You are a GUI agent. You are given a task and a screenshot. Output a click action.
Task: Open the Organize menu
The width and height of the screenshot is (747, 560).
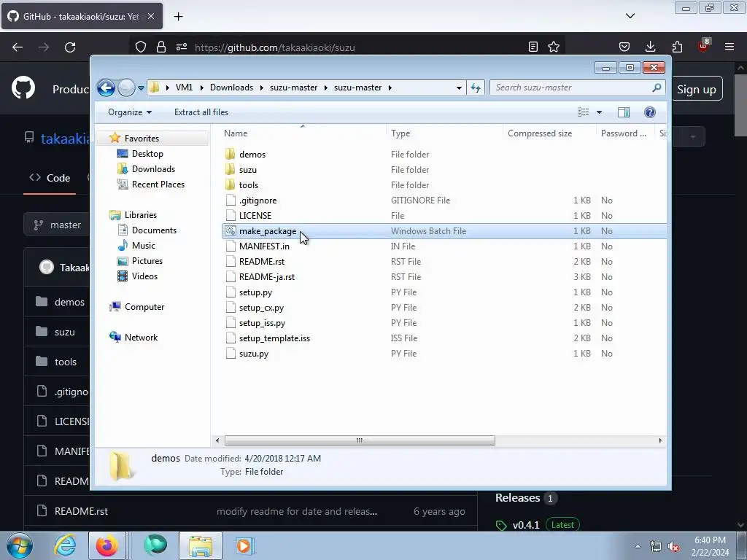click(130, 112)
